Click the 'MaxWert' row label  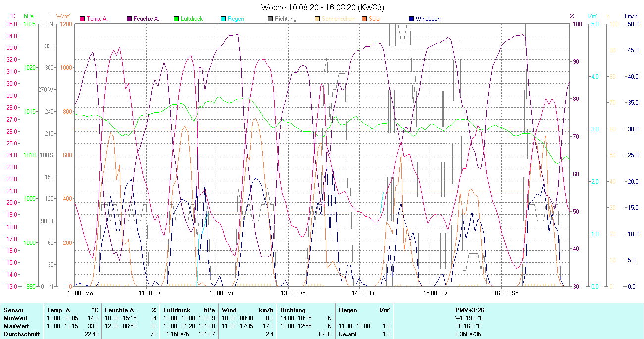coord(16,326)
